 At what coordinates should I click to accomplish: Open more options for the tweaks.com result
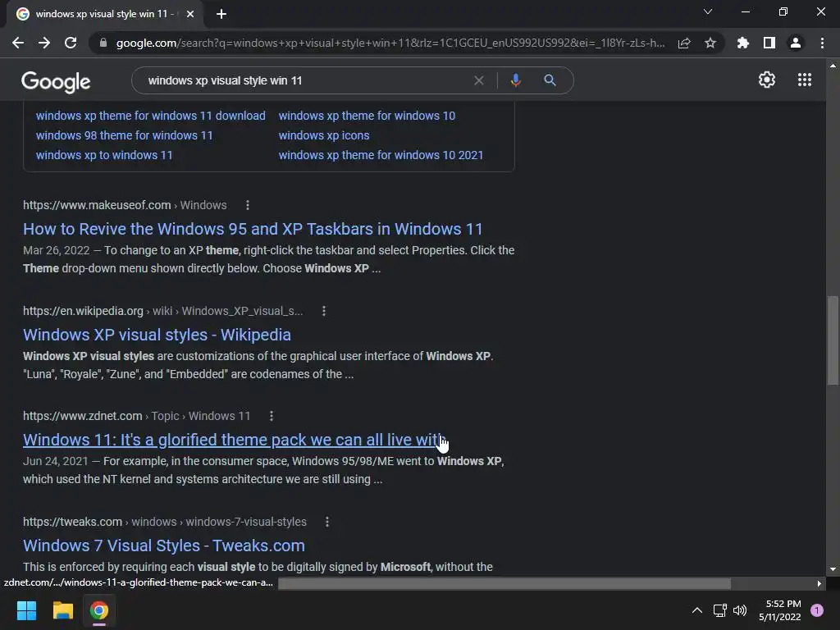click(x=327, y=522)
